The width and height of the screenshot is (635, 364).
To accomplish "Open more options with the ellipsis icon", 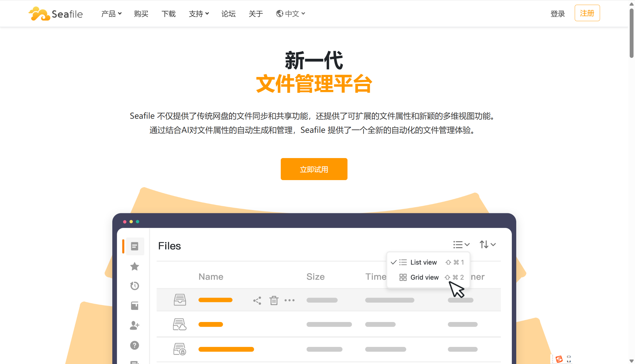I will click(290, 300).
